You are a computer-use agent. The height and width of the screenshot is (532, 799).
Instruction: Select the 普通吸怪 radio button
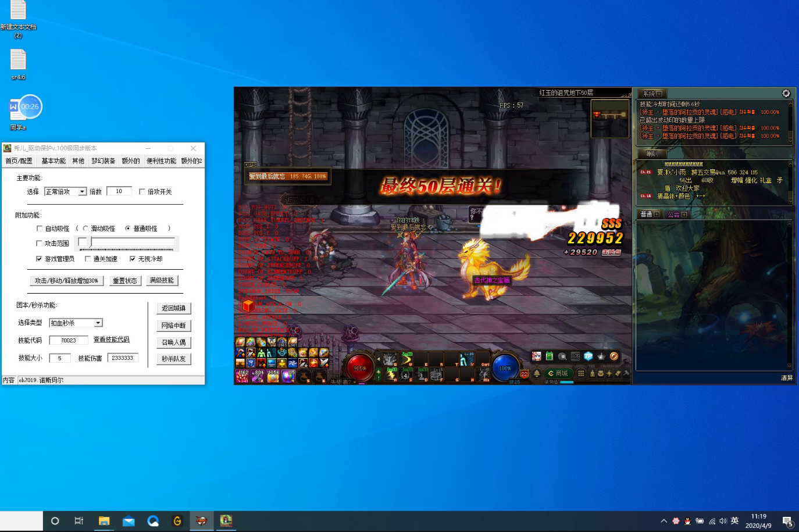pos(128,228)
